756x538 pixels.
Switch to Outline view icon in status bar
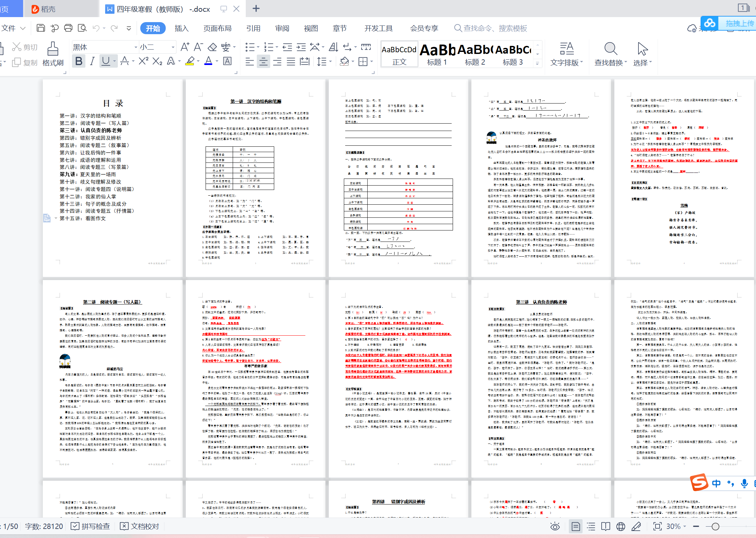tap(591, 526)
